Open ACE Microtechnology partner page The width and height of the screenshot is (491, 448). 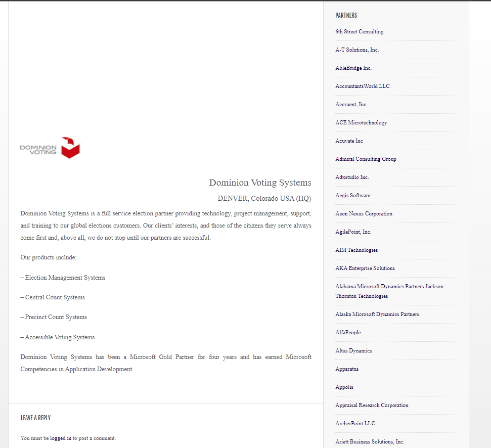click(x=361, y=122)
